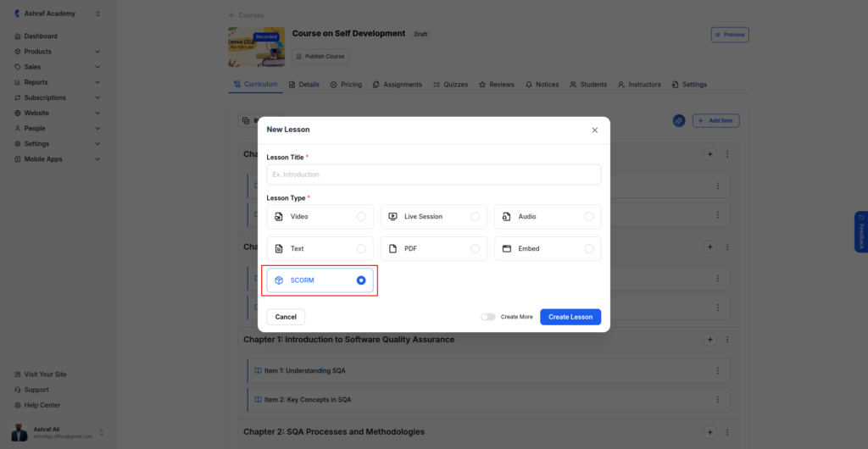Choose the PDF lesson type option
Image resolution: width=868 pixels, height=449 pixels.
click(x=433, y=249)
